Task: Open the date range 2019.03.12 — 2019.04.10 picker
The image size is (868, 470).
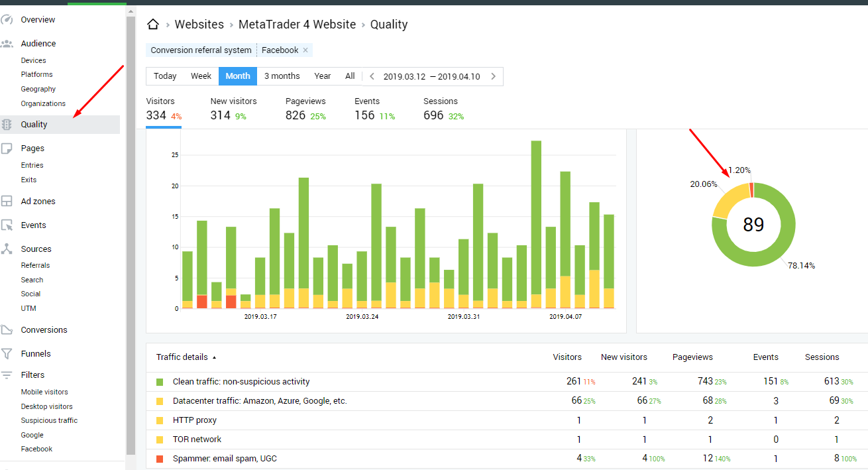Action: (432, 76)
